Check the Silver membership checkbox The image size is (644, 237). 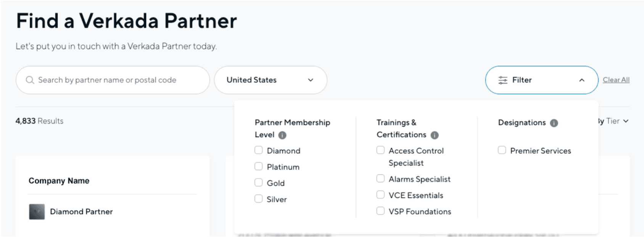(x=259, y=198)
